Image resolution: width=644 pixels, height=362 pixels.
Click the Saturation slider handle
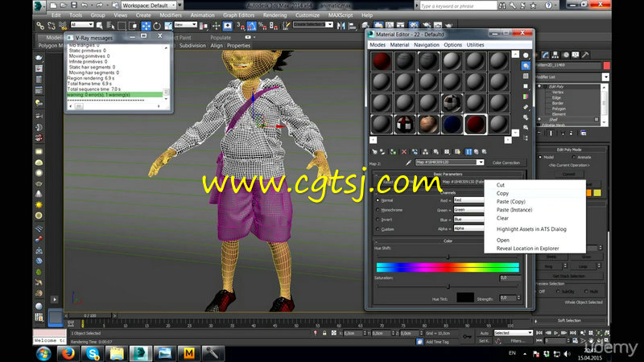[x=448, y=286]
